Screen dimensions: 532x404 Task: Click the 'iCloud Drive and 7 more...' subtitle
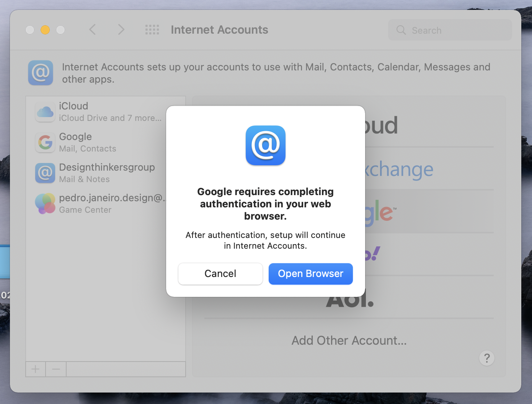(110, 118)
